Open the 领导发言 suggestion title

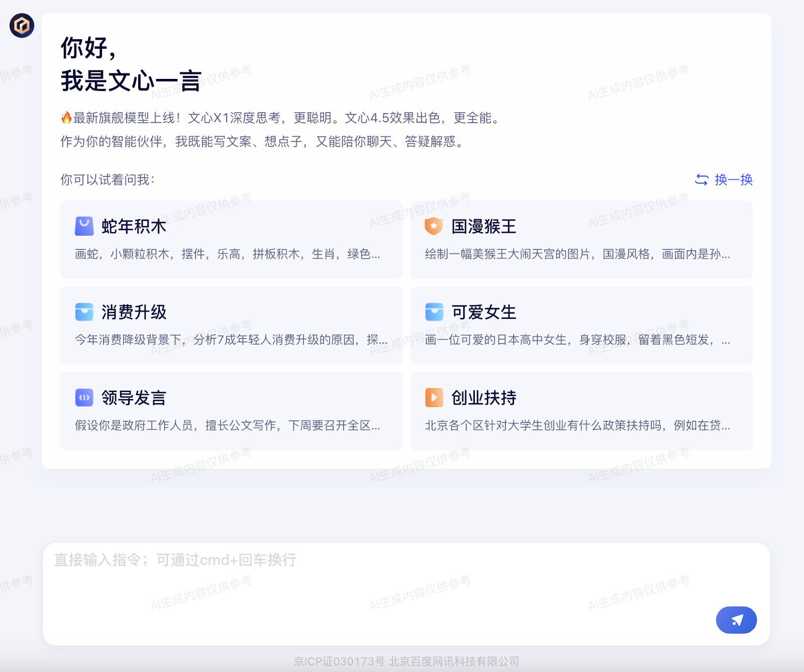pos(134,398)
